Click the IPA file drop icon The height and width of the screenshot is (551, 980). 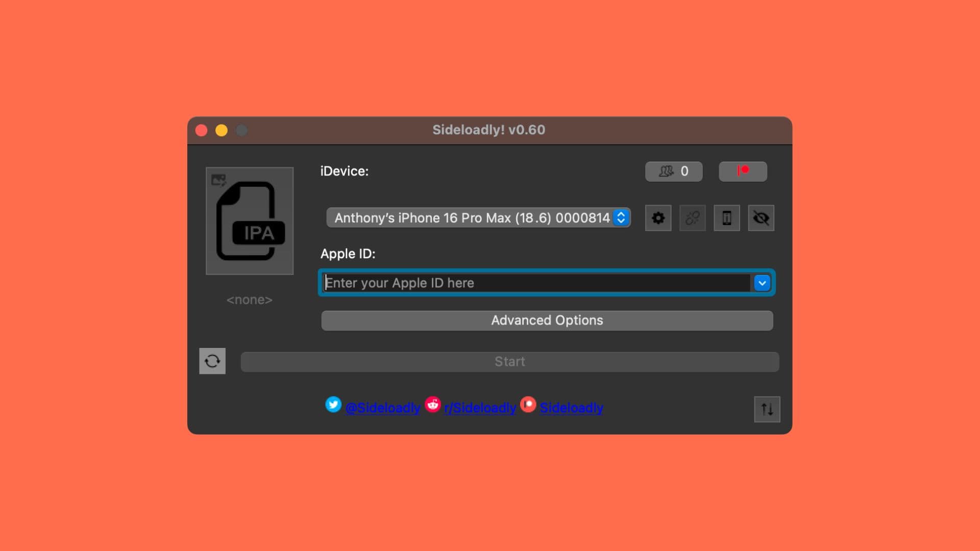(x=250, y=221)
